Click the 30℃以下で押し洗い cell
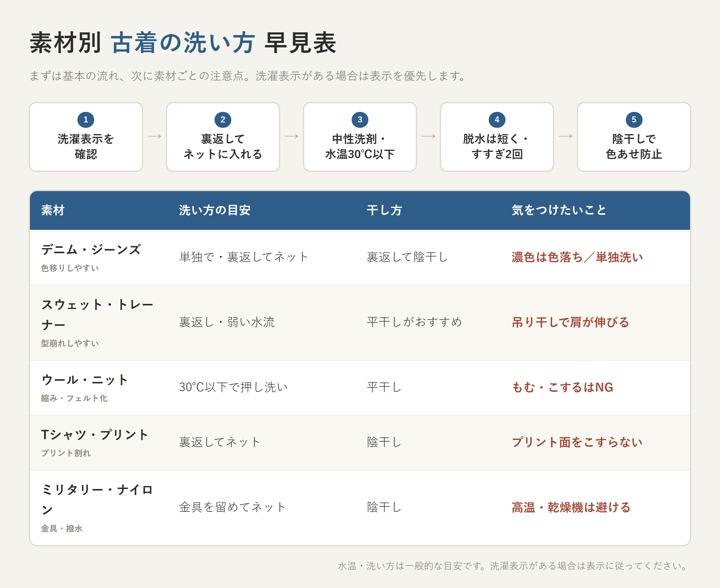Image resolution: width=720 pixels, height=588 pixels. pyautogui.click(x=234, y=387)
